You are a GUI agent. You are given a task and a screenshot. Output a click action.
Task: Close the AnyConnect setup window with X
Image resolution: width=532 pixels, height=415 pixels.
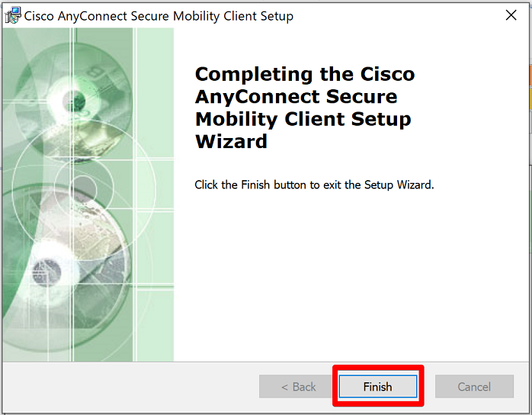point(511,15)
